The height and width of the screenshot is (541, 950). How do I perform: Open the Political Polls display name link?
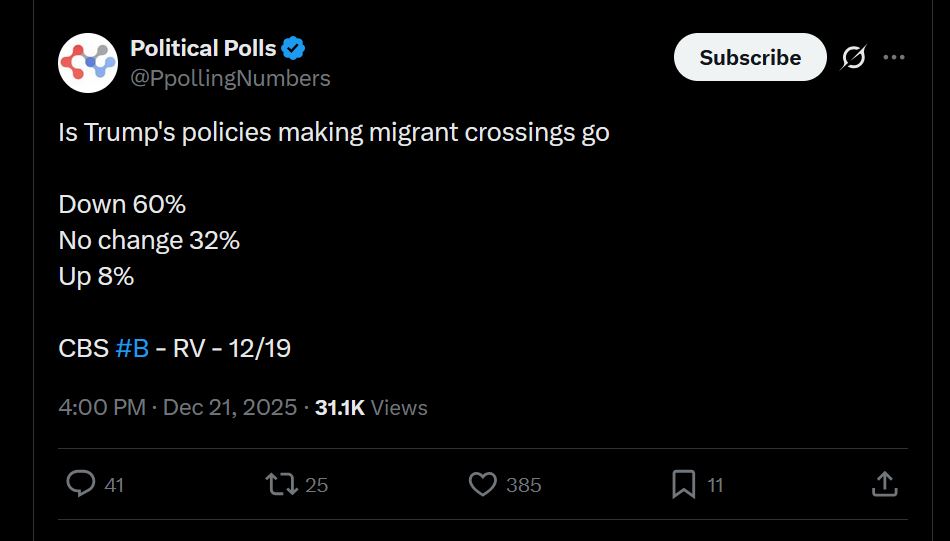click(203, 48)
